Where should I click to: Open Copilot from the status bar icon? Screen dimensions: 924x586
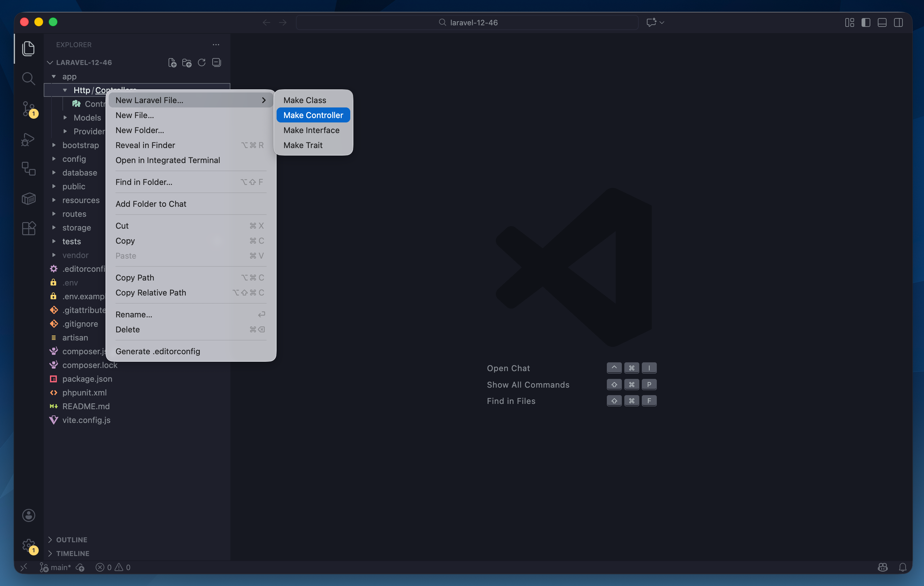tap(882, 567)
